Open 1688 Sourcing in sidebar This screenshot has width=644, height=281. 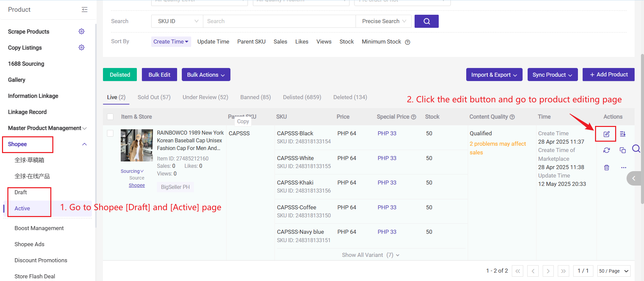point(26,64)
